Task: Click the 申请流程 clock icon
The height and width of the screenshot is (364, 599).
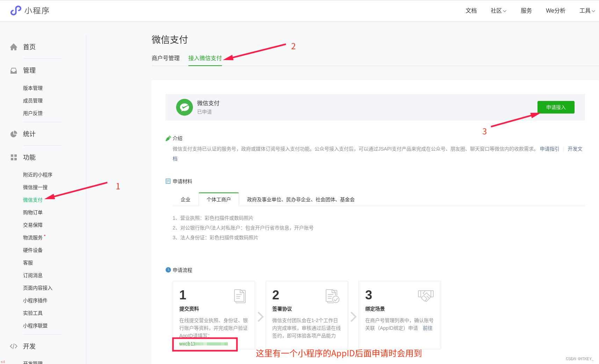Action: click(x=168, y=270)
